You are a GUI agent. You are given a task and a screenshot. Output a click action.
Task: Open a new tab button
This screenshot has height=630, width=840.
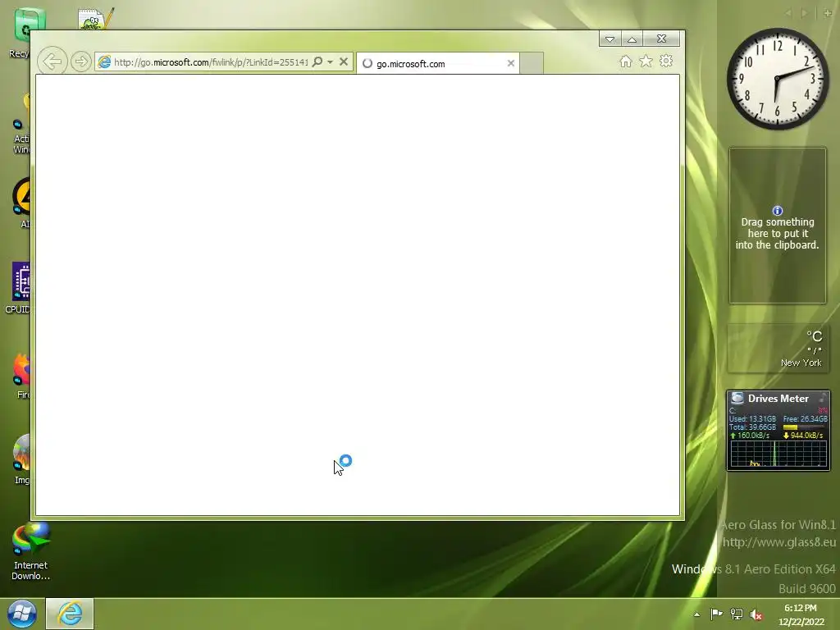(532, 63)
